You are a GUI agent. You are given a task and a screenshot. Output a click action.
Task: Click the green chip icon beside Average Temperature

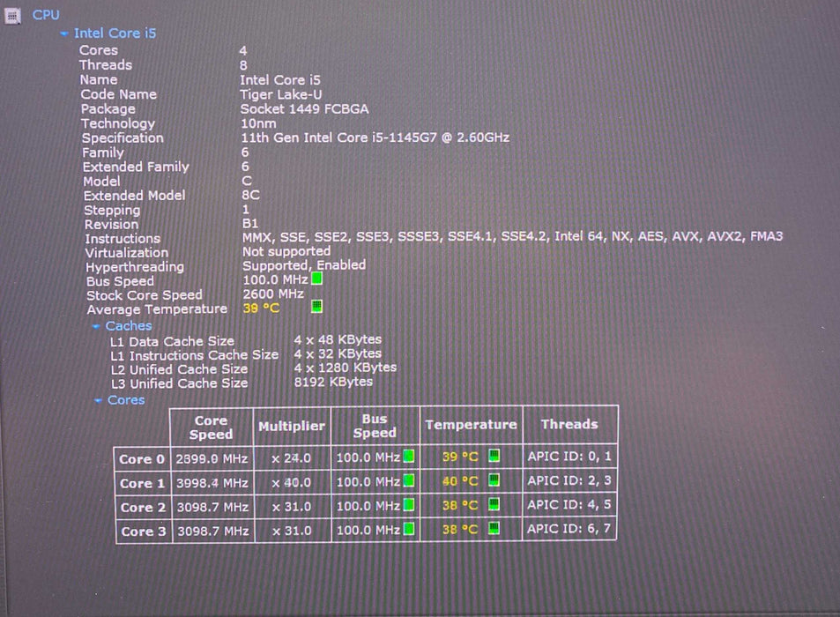tap(316, 307)
